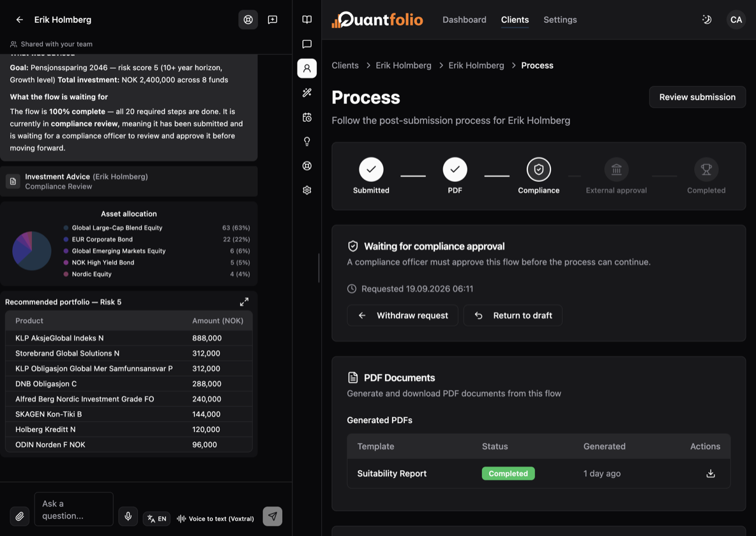
Task: Click the green Completed status badge
Action: tap(508, 473)
